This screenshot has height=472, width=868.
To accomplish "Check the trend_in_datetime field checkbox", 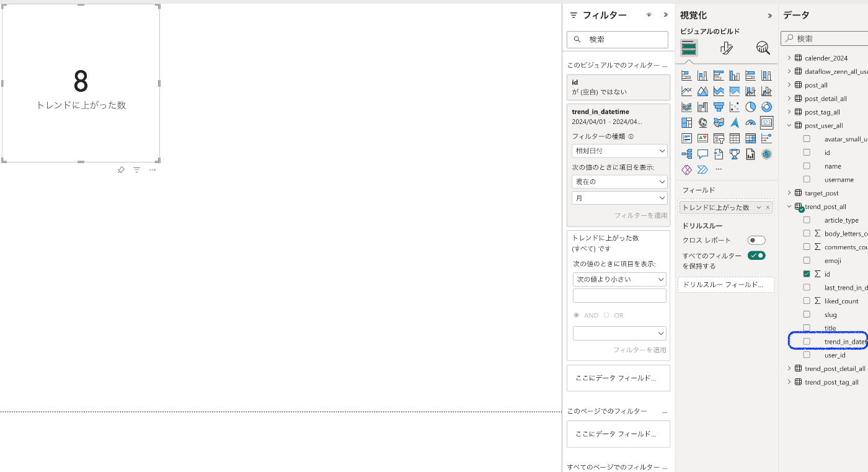I will (807, 341).
